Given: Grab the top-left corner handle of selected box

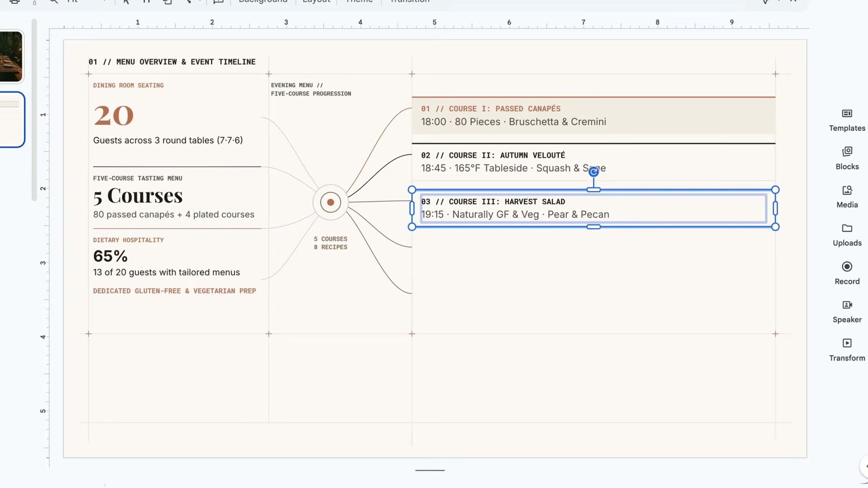Looking at the screenshot, I should [412, 190].
